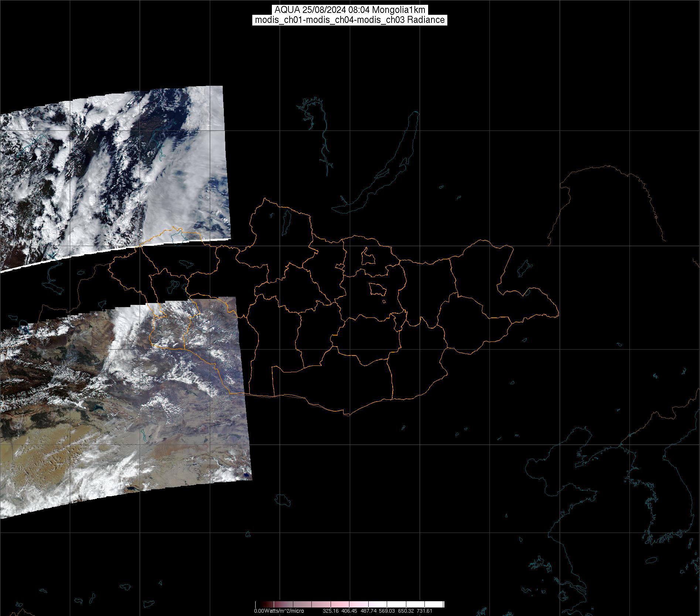The height and width of the screenshot is (616, 700).
Task: Click the radiance color scale bar
Action: pyautogui.click(x=349, y=604)
